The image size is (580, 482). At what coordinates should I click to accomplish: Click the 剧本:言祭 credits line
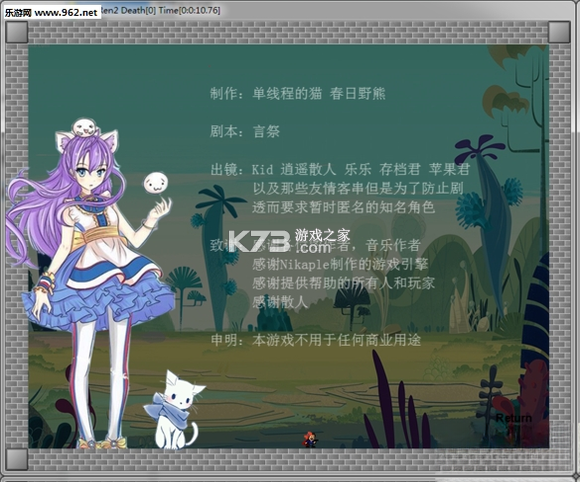pyautogui.click(x=245, y=131)
